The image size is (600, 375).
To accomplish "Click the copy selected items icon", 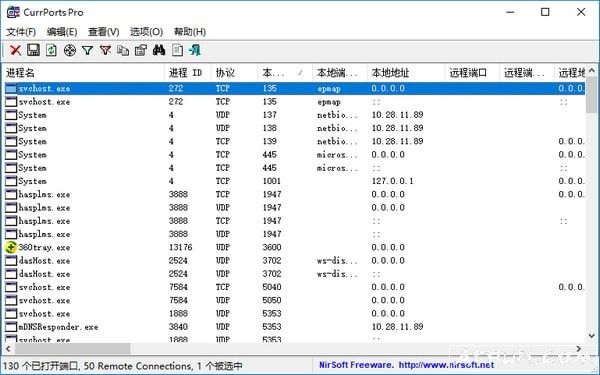I will 123,50.
